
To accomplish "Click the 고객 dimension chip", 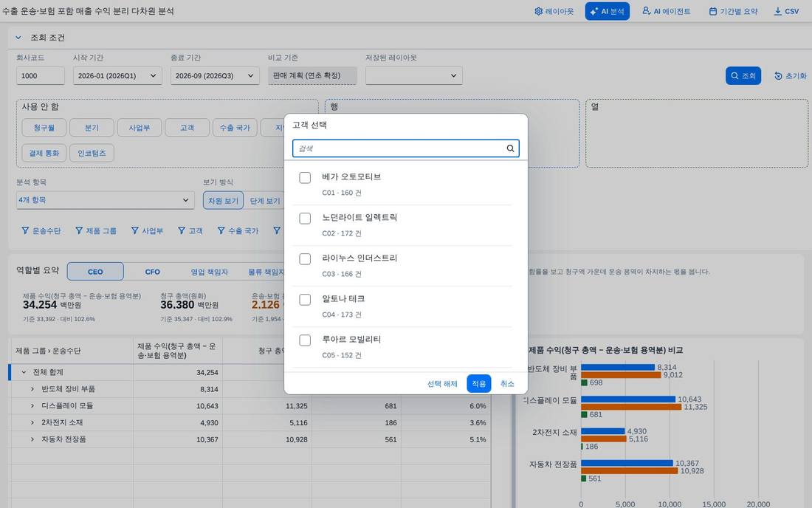I will tap(187, 128).
